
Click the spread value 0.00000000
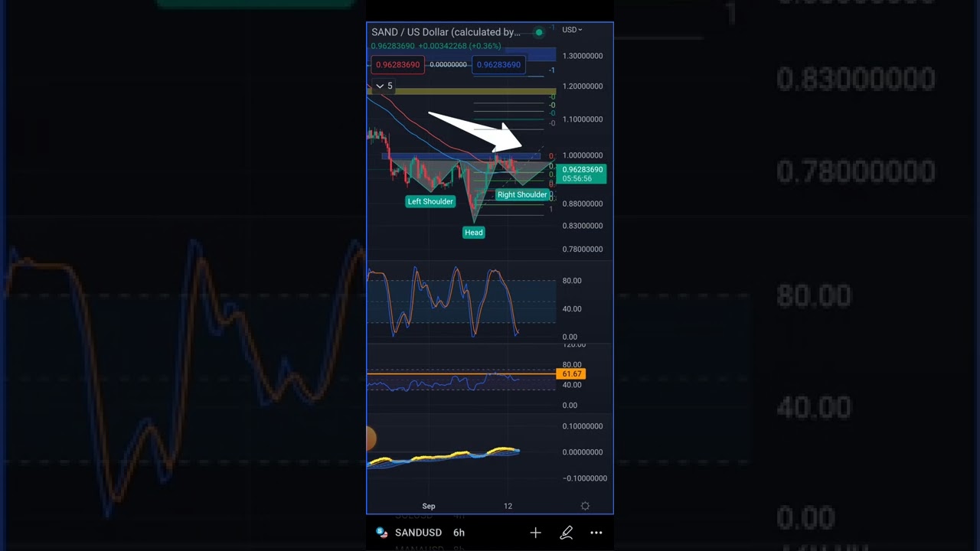click(448, 65)
